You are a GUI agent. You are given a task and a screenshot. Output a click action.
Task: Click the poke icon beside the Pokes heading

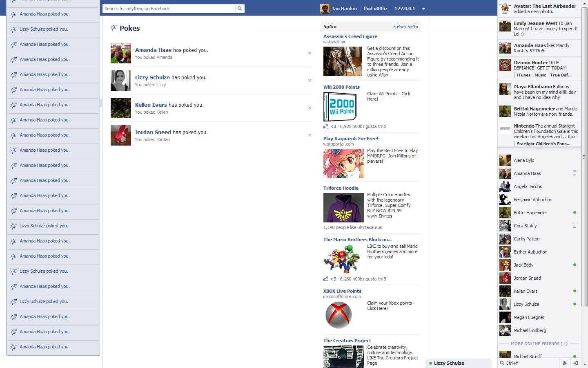coord(114,28)
